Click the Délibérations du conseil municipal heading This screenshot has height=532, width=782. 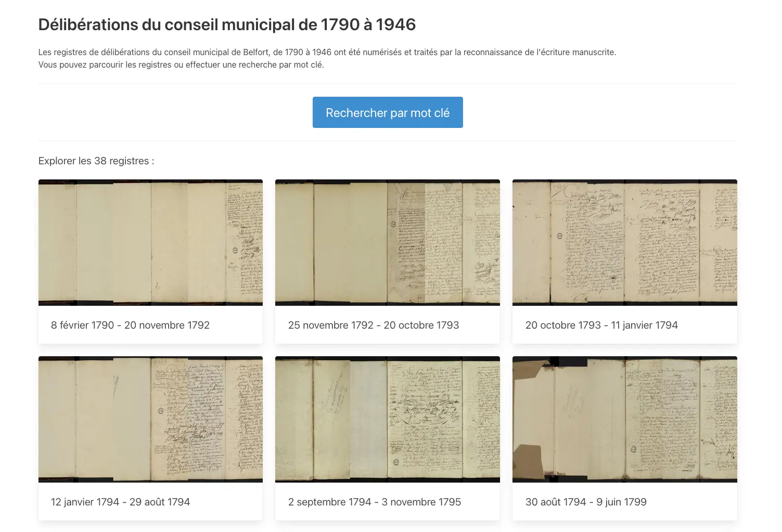[227, 24]
